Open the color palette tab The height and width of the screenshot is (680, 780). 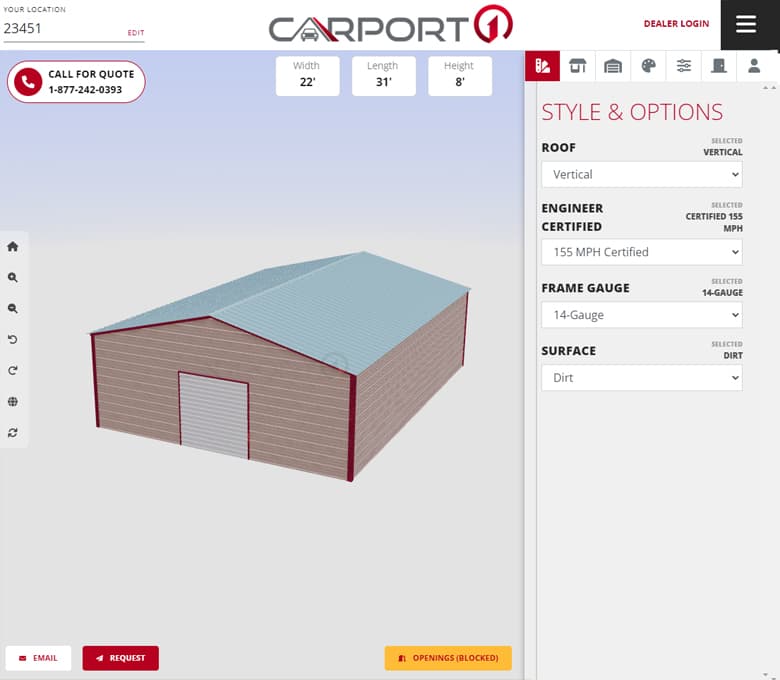[x=648, y=66]
